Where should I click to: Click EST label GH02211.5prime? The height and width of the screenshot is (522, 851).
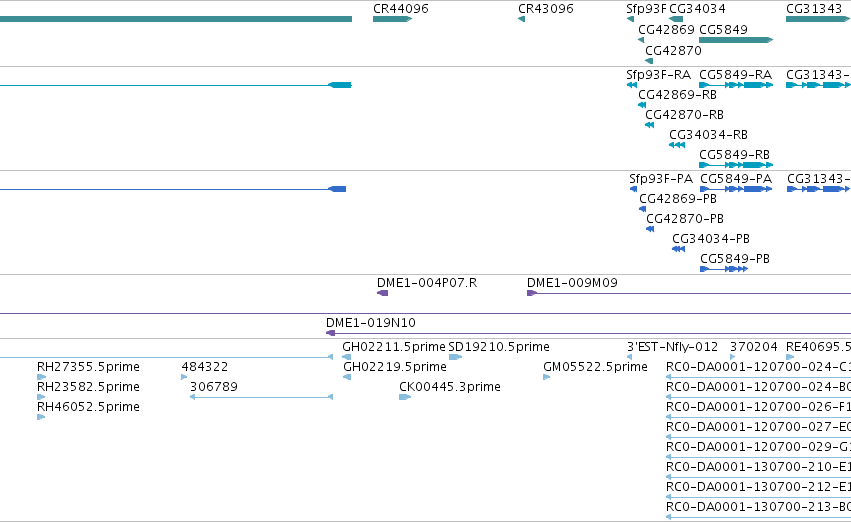[393, 347]
